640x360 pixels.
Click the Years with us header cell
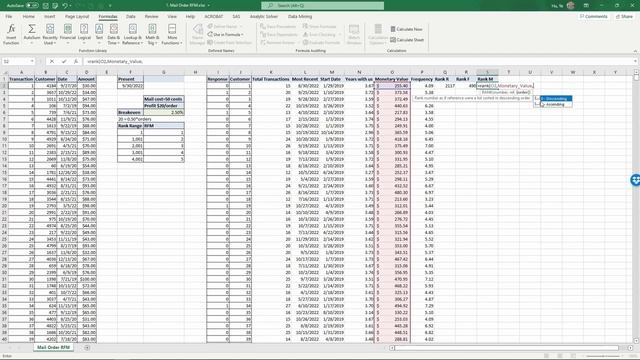click(x=359, y=79)
